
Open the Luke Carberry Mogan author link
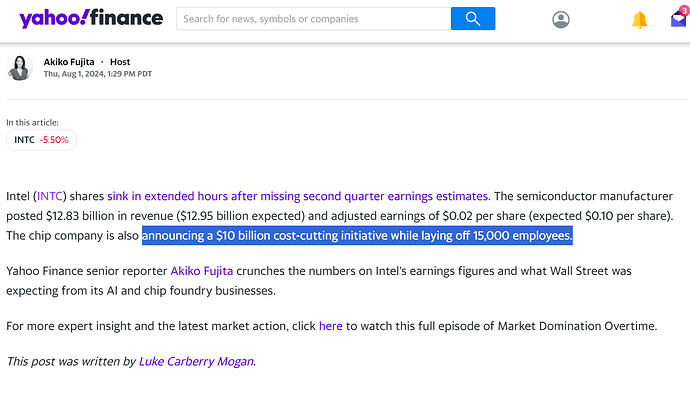(196, 361)
